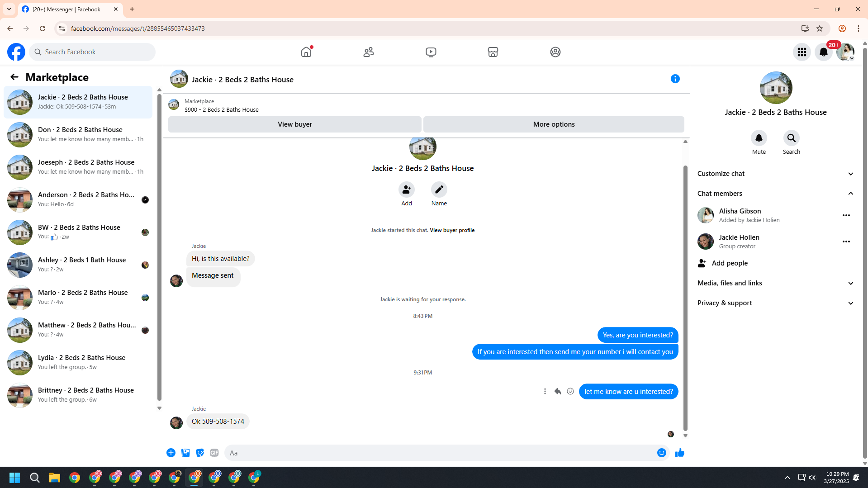Click Jackie's message 'Ok 509-508-1574'

pos(218,422)
